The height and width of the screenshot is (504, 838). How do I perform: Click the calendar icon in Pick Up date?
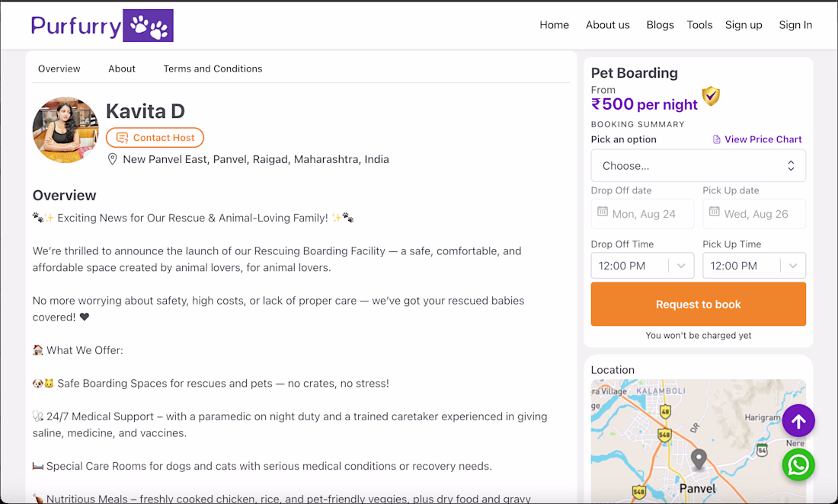click(x=714, y=212)
